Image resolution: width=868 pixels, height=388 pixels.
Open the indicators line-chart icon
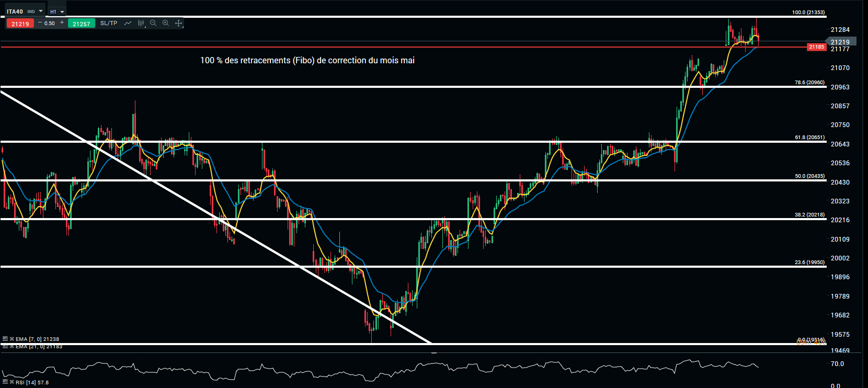click(128, 24)
